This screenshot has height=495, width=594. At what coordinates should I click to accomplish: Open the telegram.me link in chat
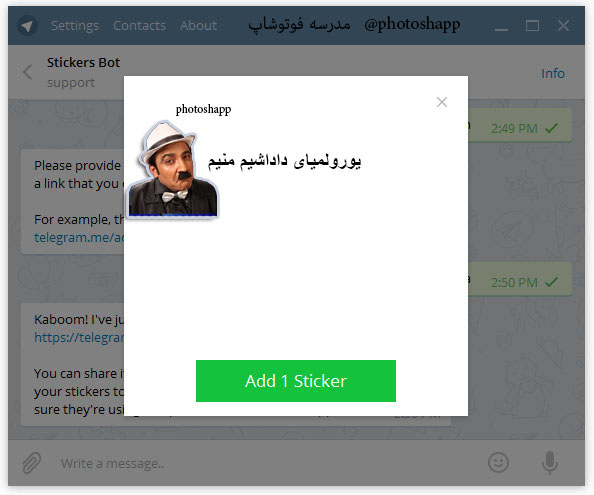[79, 237]
